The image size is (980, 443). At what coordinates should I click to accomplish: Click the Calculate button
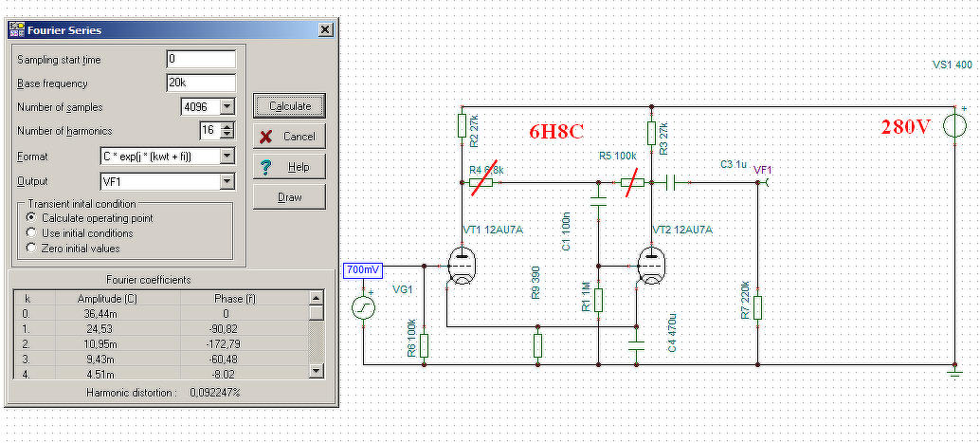click(289, 105)
